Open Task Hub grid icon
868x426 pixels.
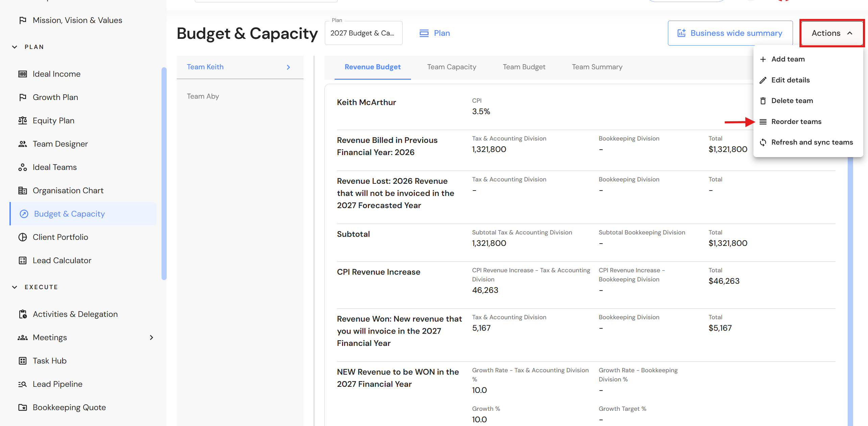pos(23,361)
